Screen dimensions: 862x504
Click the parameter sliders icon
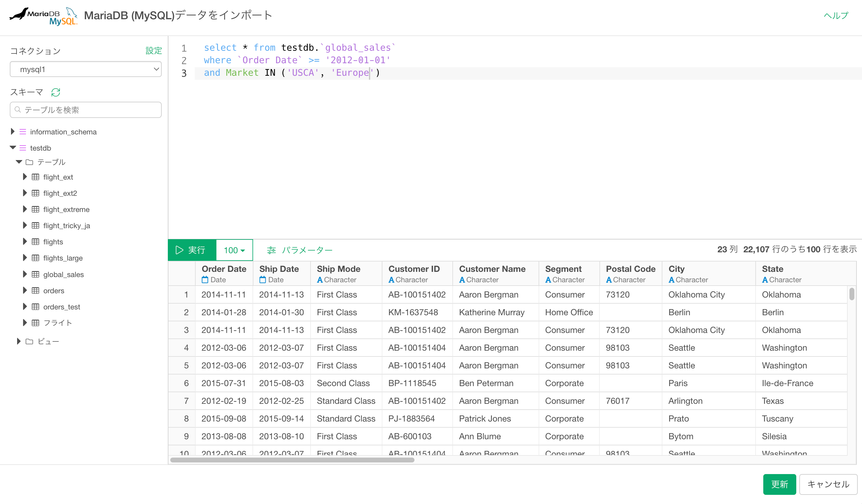point(271,250)
